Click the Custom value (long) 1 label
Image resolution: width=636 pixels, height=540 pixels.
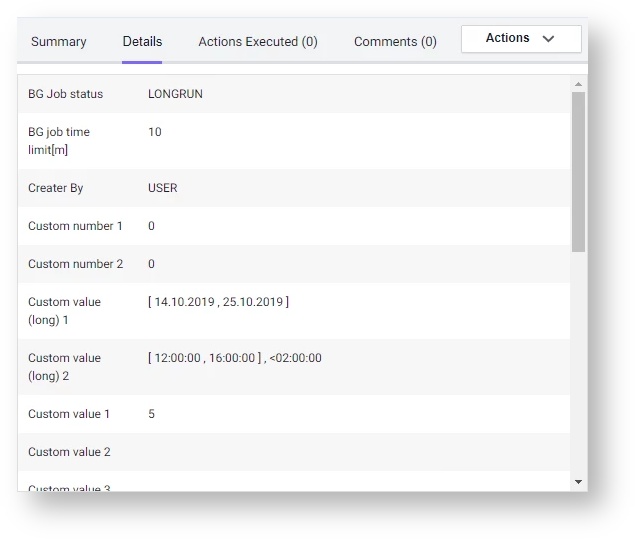tap(64, 311)
